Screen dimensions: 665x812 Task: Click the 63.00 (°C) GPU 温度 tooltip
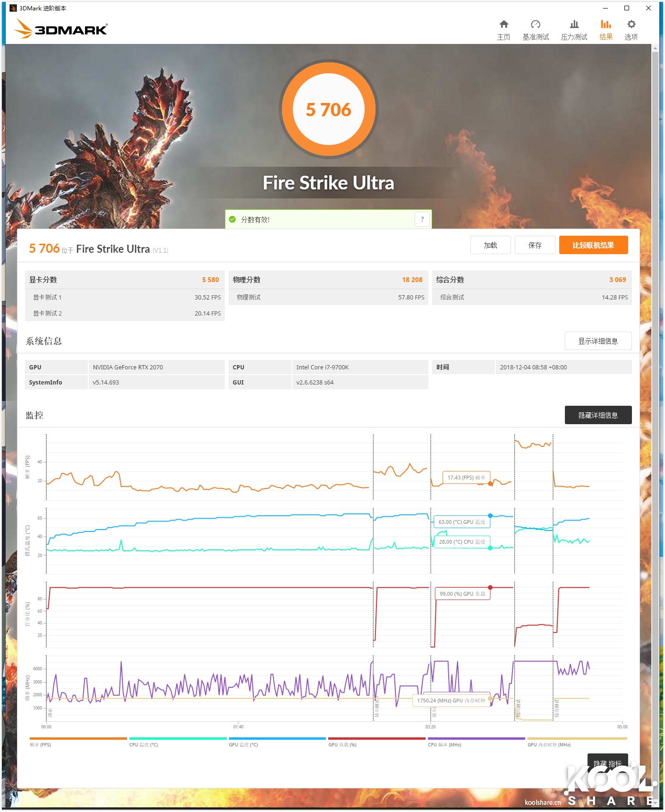[x=461, y=522]
